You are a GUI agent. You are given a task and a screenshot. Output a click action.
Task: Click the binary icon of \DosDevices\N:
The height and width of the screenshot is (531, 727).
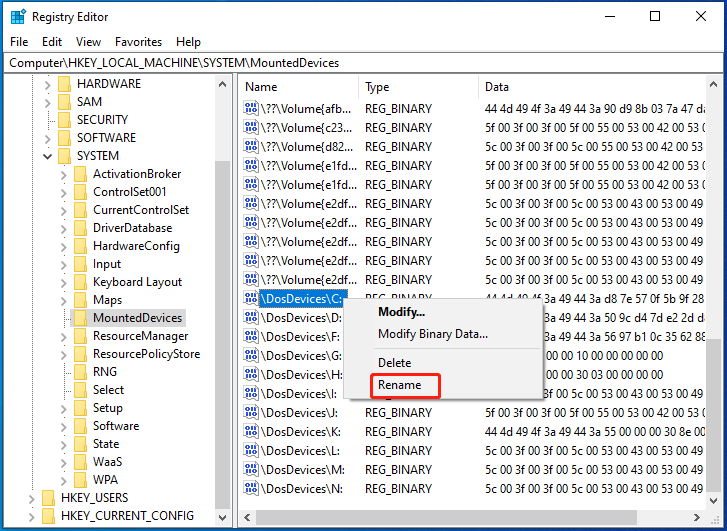251,489
